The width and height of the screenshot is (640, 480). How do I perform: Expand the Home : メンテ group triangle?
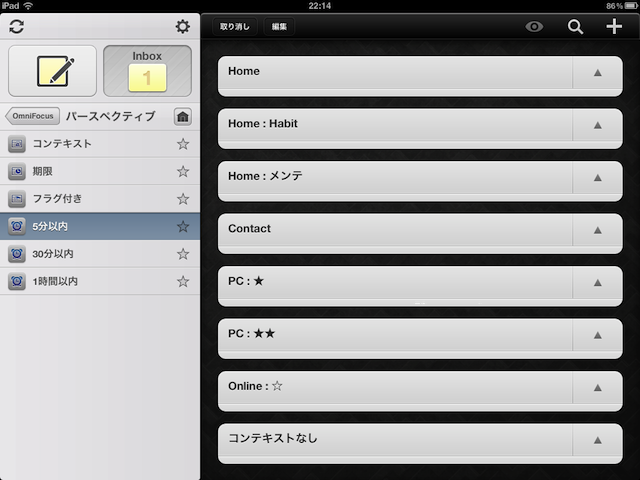tap(598, 178)
